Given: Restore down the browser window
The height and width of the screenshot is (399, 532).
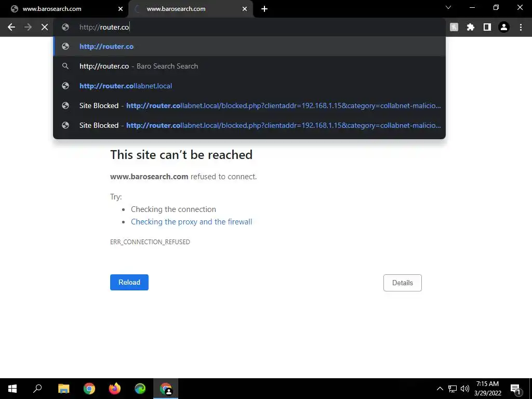Looking at the screenshot, I should (496, 7).
